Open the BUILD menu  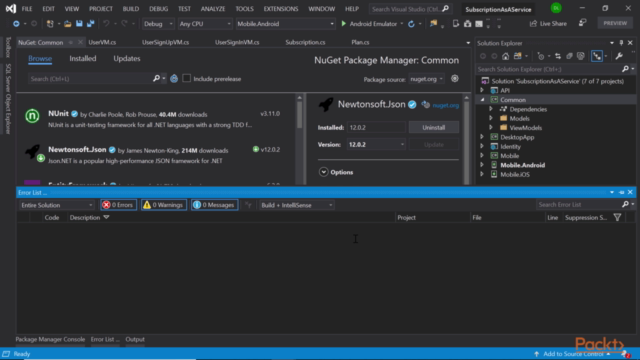[131, 9]
